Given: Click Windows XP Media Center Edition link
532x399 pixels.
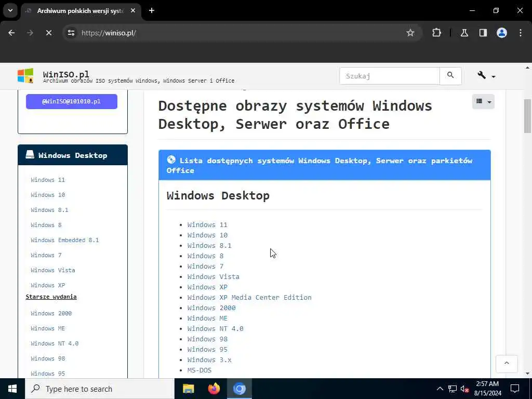Looking at the screenshot, I should click(249, 297).
